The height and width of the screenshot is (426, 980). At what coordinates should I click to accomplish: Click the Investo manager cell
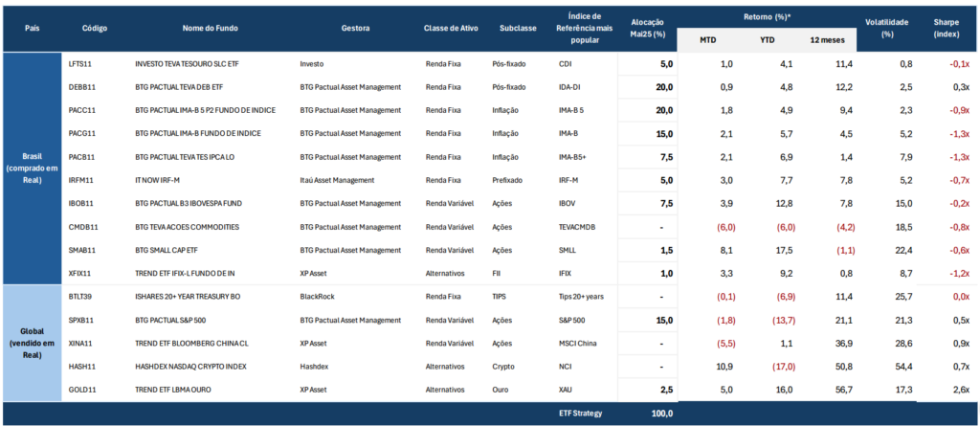click(x=311, y=64)
